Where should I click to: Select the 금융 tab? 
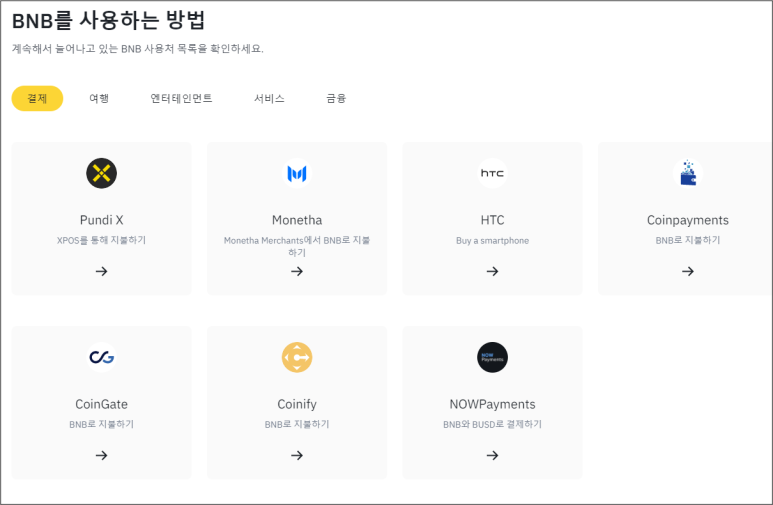(x=336, y=98)
